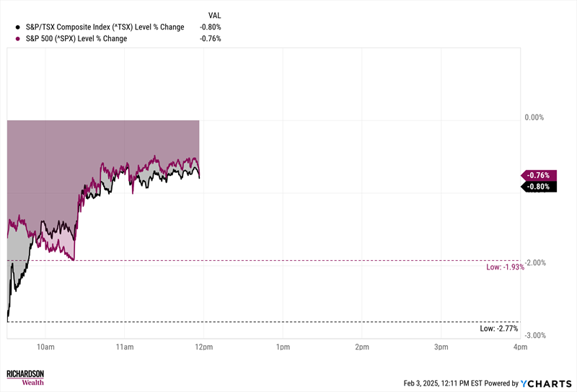Click the 12pm time axis label
The height and width of the screenshot is (392, 577).
(203, 348)
